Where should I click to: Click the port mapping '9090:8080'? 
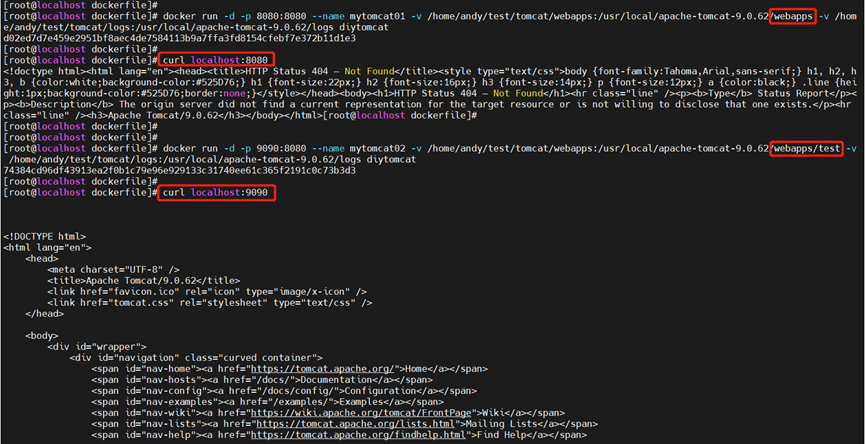pyautogui.click(x=282, y=148)
